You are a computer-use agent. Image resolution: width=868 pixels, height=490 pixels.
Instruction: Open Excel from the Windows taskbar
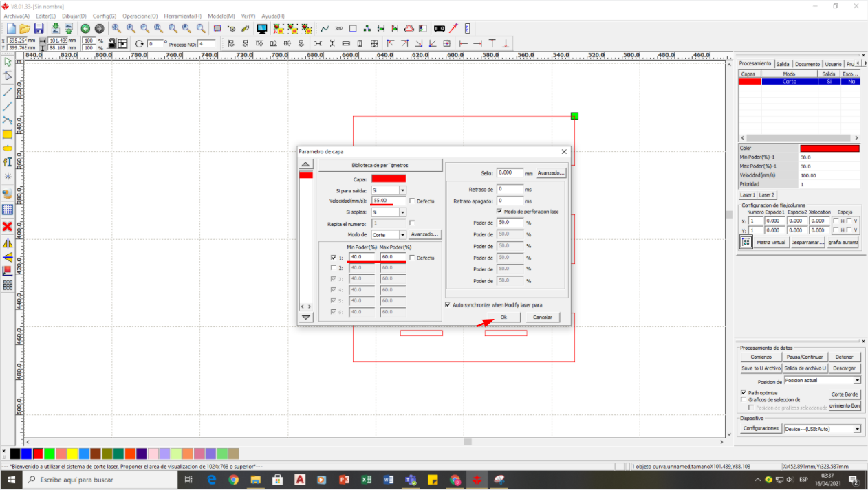[x=367, y=480]
